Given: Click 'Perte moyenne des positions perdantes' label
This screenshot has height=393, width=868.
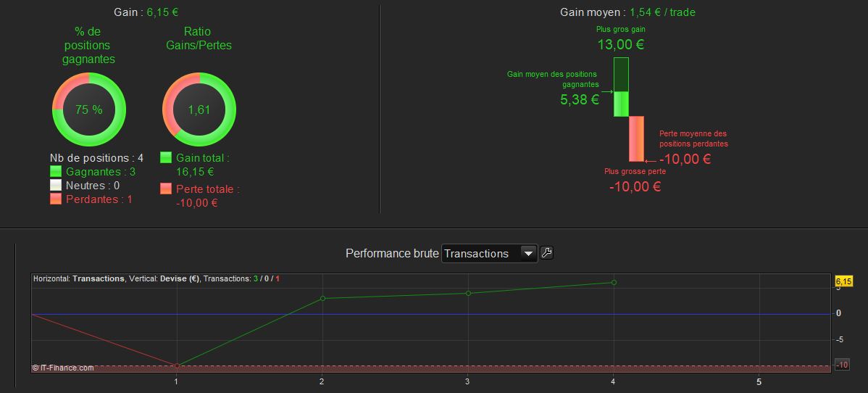Looking at the screenshot, I should [x=693, y=138].
